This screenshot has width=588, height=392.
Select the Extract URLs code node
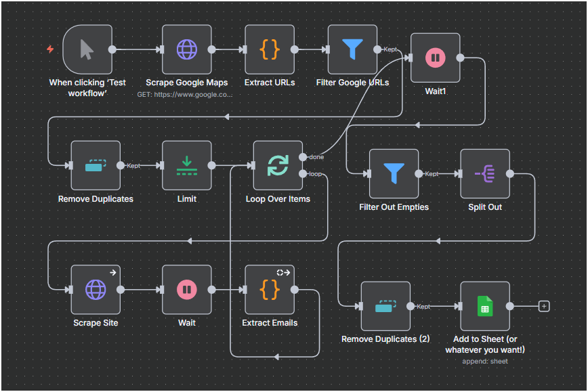point(270,49)
